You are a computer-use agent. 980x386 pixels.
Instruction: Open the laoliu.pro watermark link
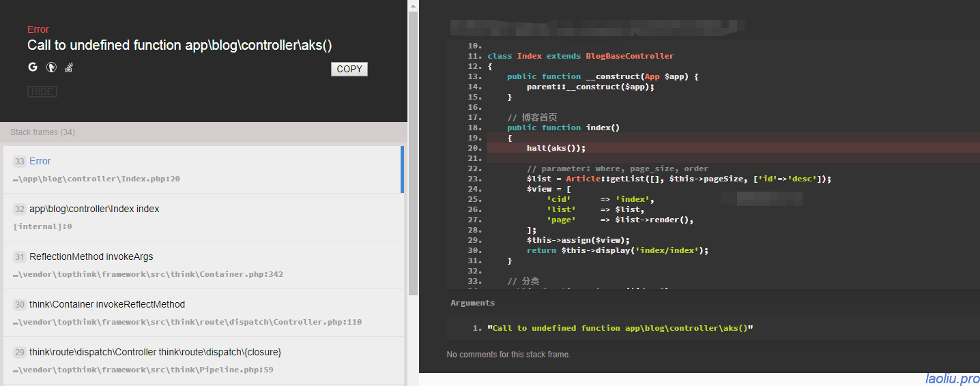952,378
